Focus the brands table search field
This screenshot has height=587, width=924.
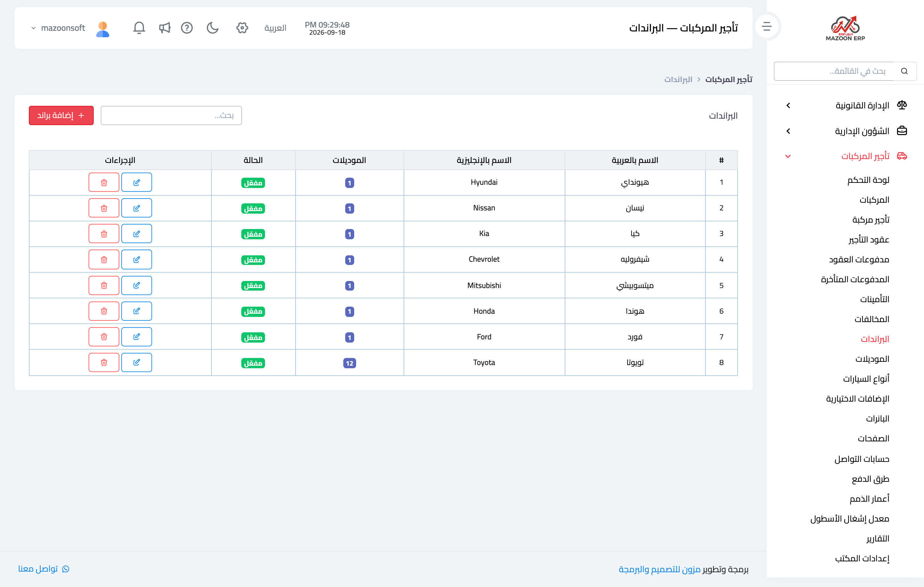point(171,115)
